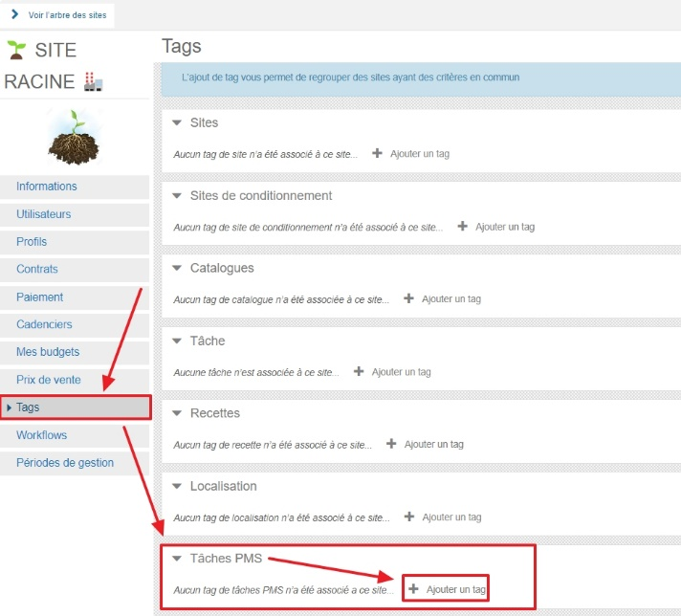The width and height of the screenshot is (681, 616).
Task: Collapse the Catalogues section
Action: click(177, 269)
